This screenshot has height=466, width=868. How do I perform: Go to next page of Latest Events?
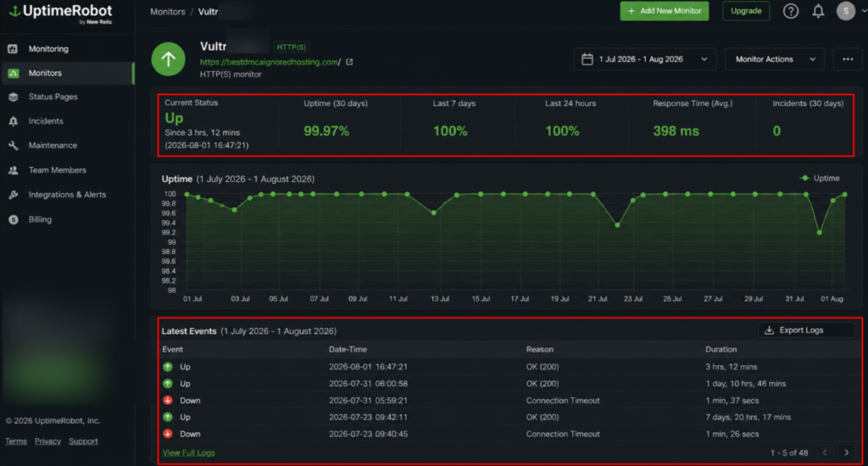pos(847,452)
